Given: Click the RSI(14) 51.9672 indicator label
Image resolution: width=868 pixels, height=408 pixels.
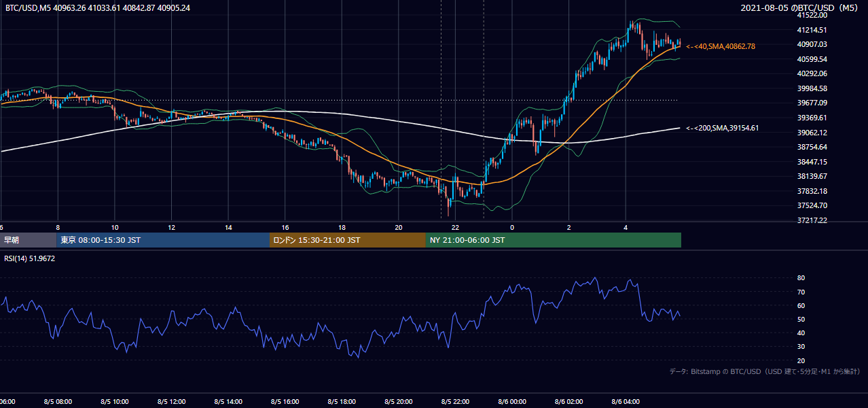Looking at the screenshot, I should (x=30, y=258).
